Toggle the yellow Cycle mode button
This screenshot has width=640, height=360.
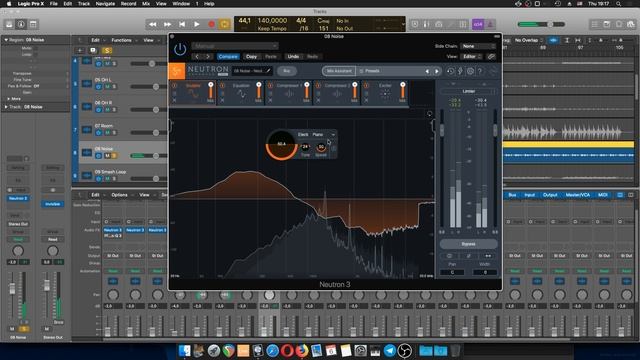[x=224, y=24]
